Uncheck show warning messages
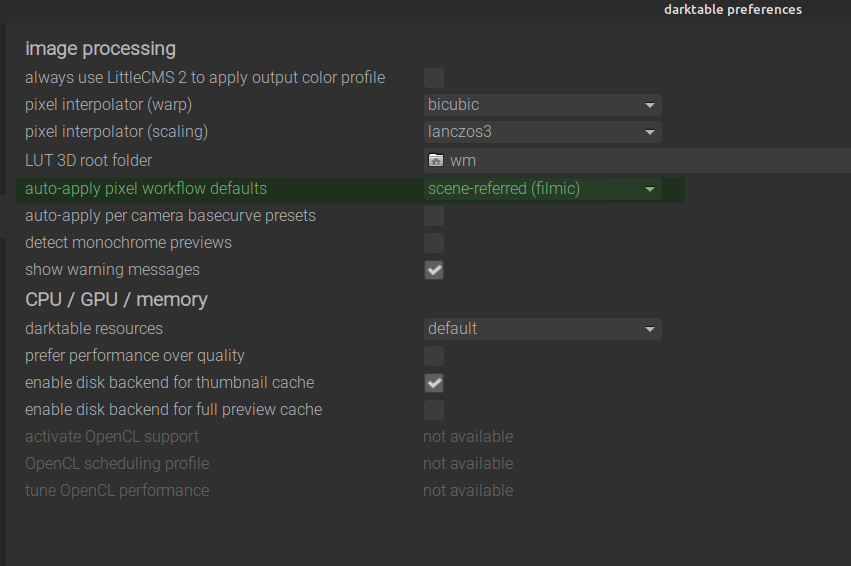 coord(434,270)
